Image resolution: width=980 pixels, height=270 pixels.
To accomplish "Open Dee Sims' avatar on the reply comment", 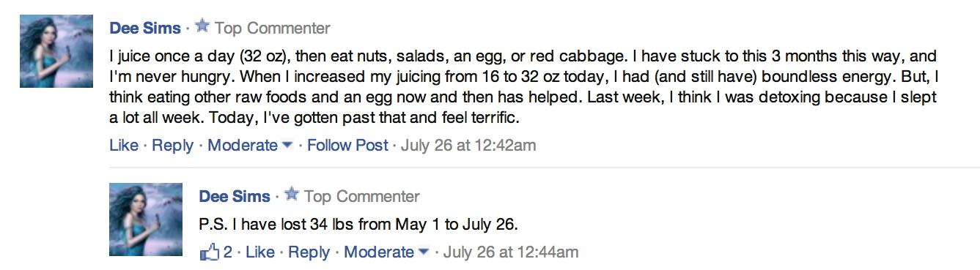I will pos(145,220).
